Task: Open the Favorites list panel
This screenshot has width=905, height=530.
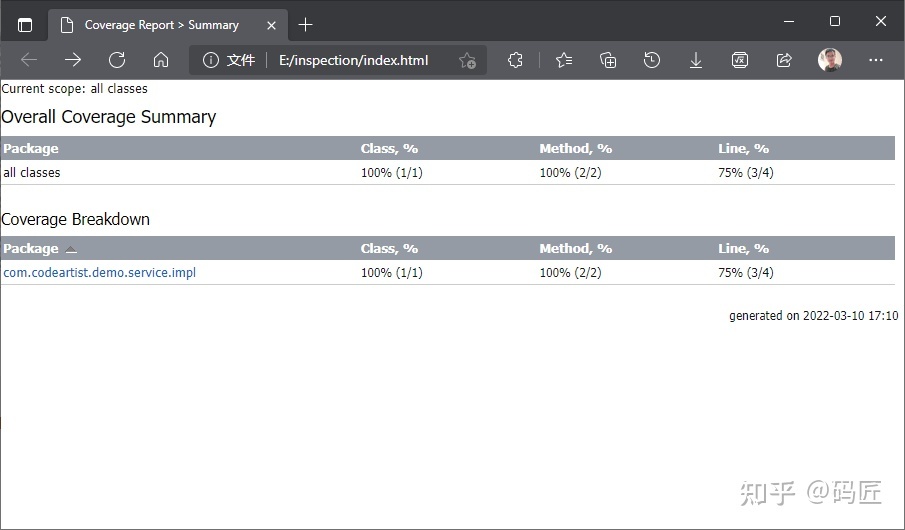Action: [x=564, y=60]
